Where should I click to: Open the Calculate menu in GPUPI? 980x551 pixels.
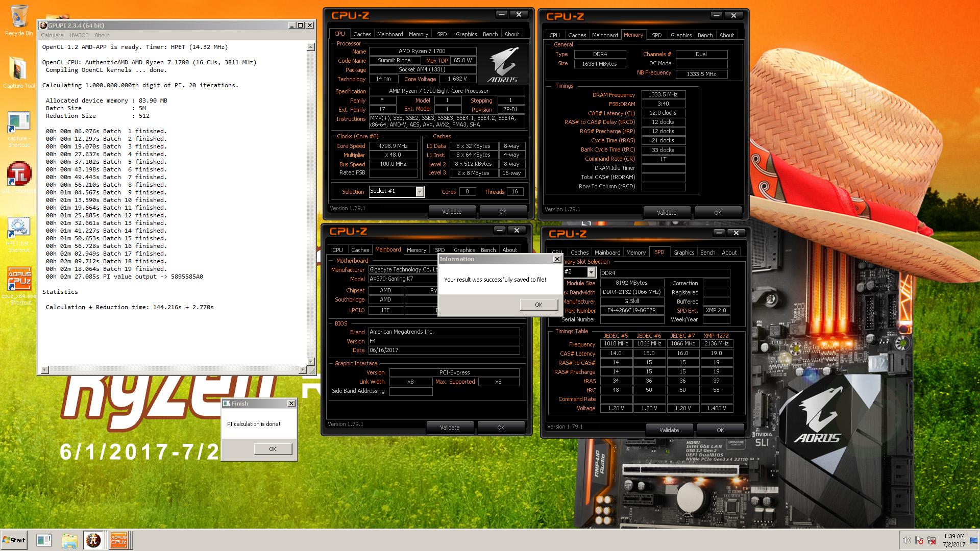click(52, 35)
